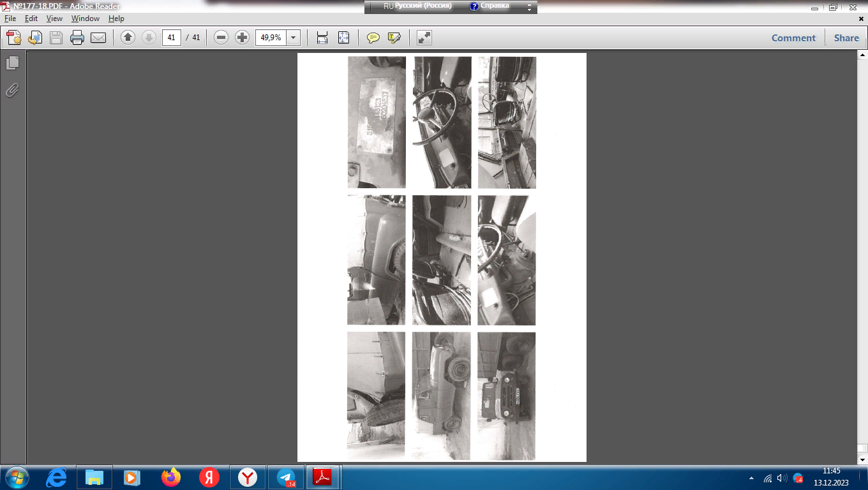Open the Edit menu
The height and width of the screenshot is (490, 868).
click(x=31, y=19)
